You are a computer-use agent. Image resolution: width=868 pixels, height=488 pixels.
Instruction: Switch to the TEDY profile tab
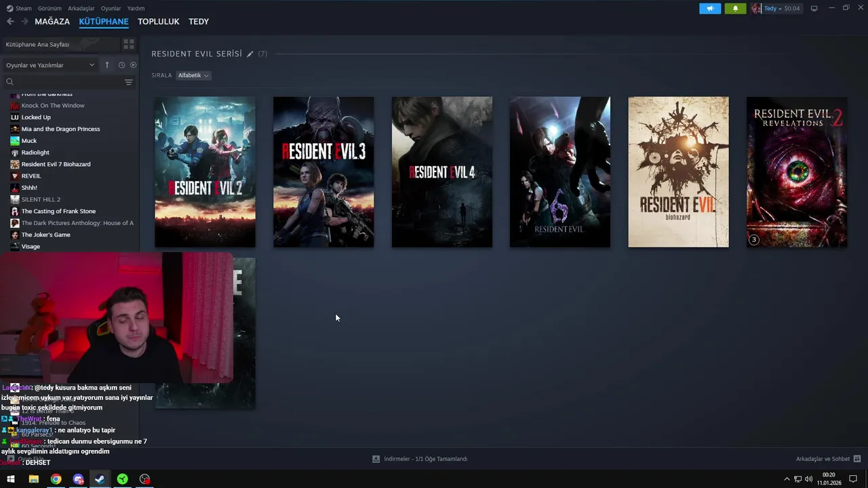click(199, 22)
